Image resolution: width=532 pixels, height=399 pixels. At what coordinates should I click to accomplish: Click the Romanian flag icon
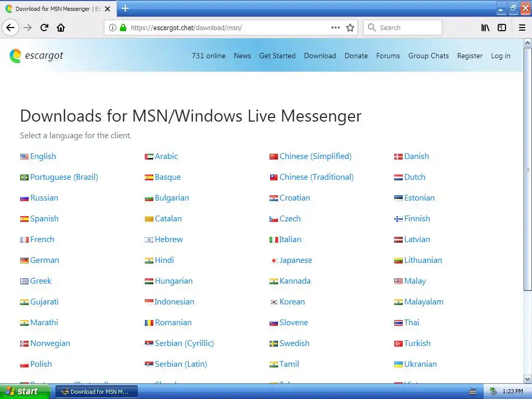pos(149,323)
